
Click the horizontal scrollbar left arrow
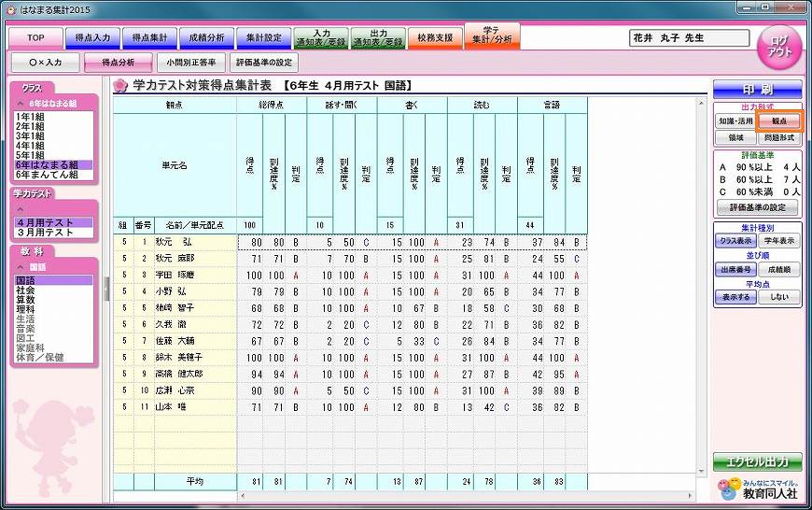pyautogui.click(x=243, y=496)
